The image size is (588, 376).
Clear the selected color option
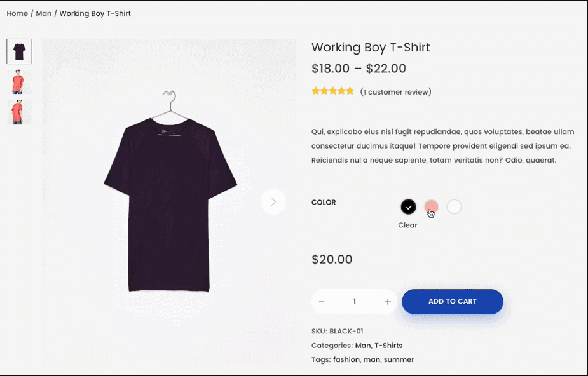pos(407,225)
